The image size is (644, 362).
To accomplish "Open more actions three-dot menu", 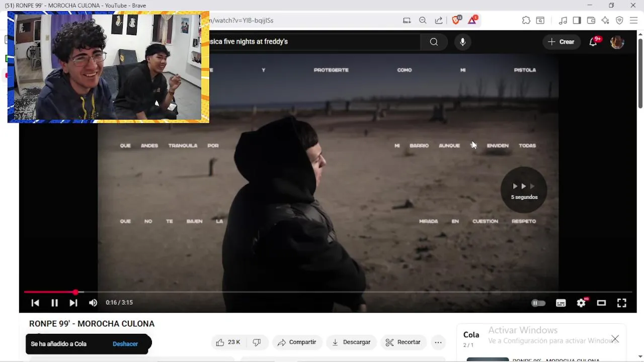I will 438,342.
